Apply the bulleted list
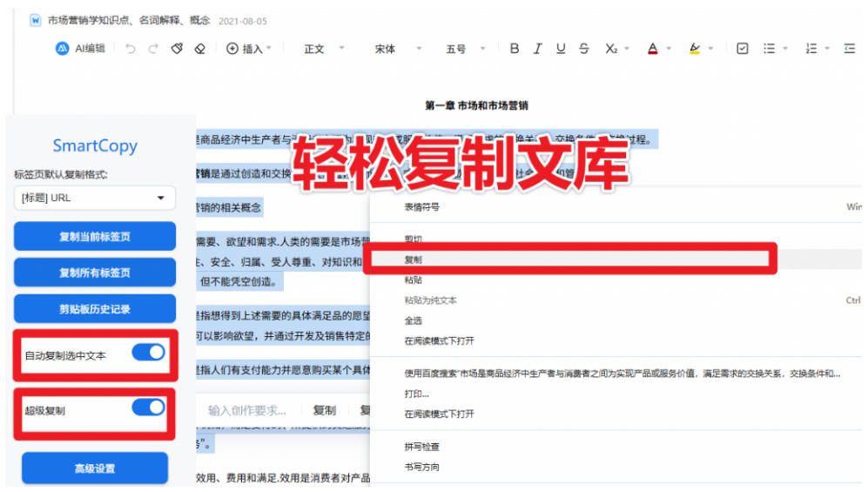The height and width of the screenshot is (492, 868). pyautogui.click(x=769, y=49)
